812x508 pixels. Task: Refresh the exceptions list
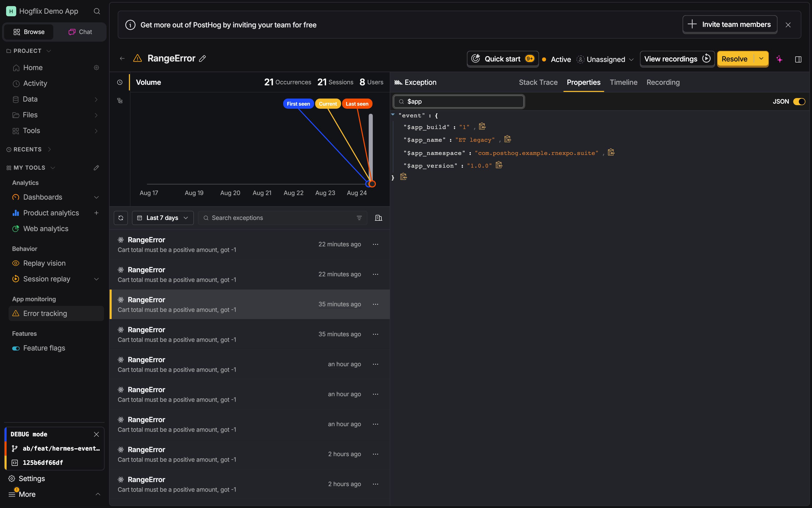tap(121, 218)
